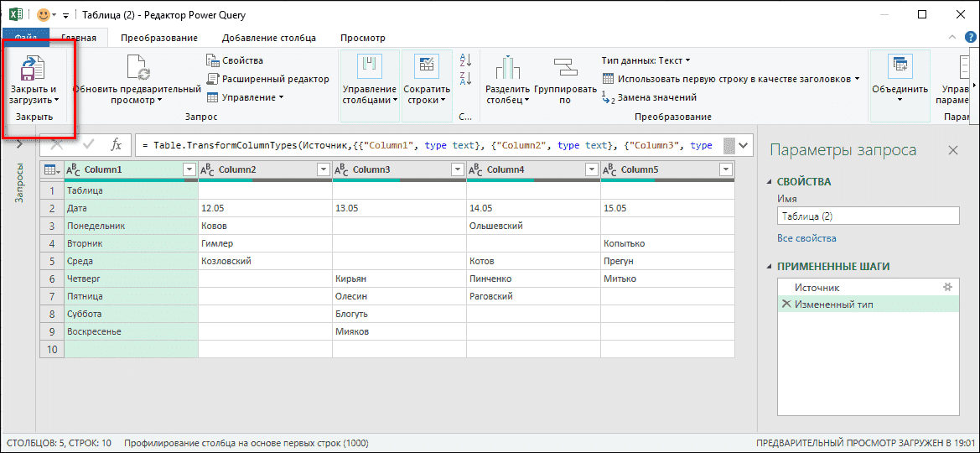Open the Column1 filter dropdown

pos(189,170)
